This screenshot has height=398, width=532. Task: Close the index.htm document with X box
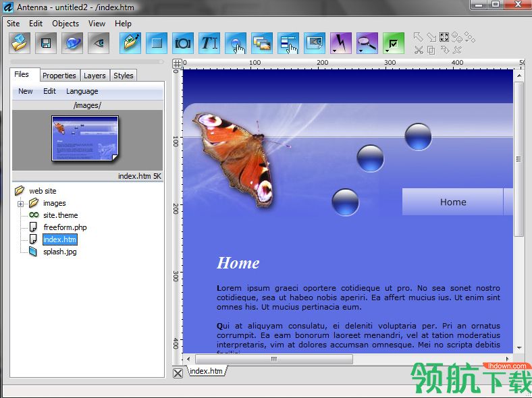(x=178, y=373)
